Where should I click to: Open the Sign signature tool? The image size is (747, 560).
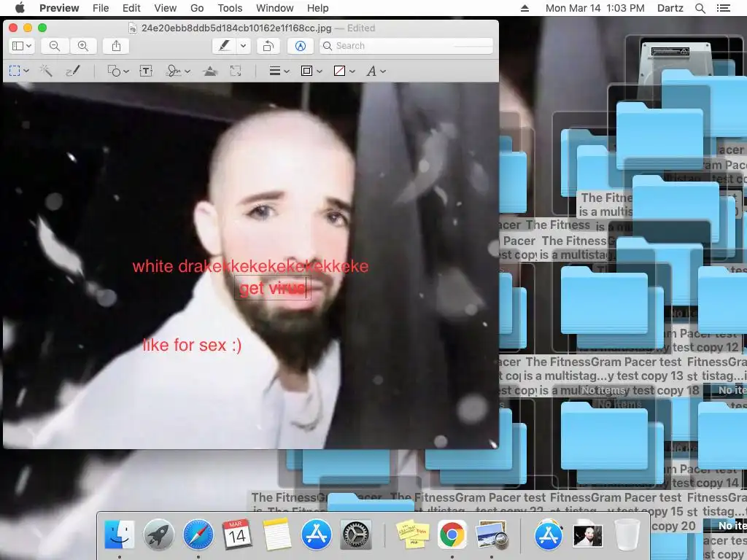click(173, 71)
